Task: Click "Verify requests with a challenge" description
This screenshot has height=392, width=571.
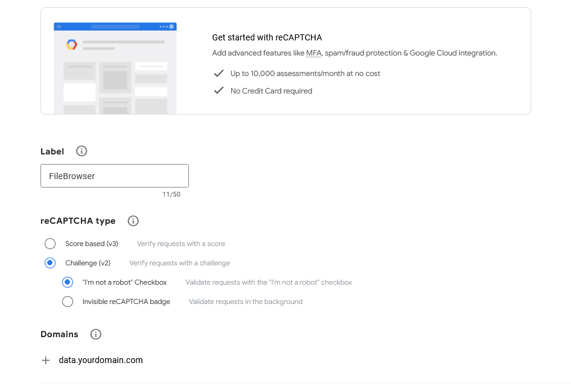Action: pyautogui.click(x=179, y=263)
